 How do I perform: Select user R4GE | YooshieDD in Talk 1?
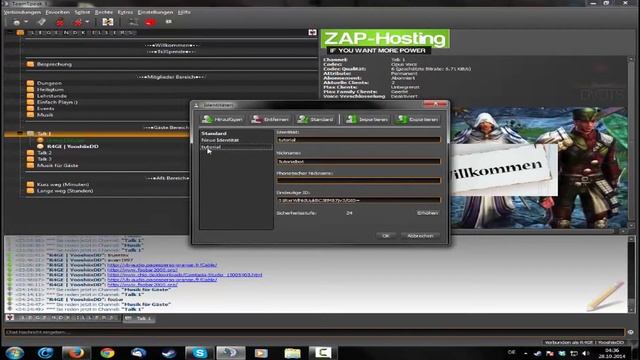coord(73,146)
